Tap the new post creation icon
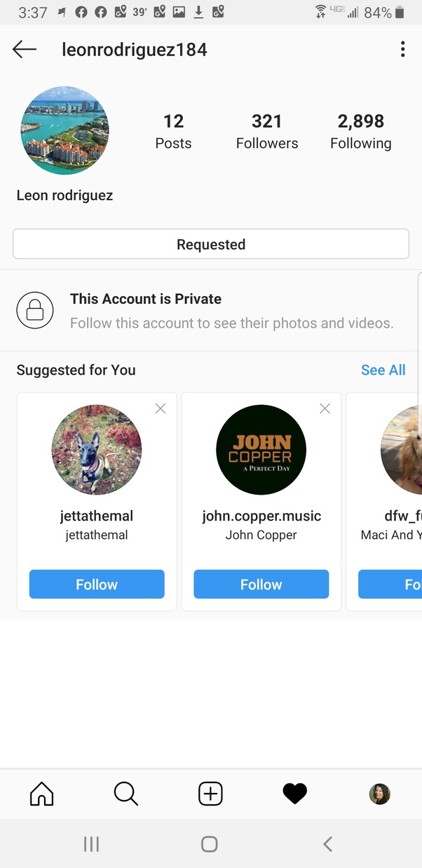422x868 pixels. tap(210, 794)
